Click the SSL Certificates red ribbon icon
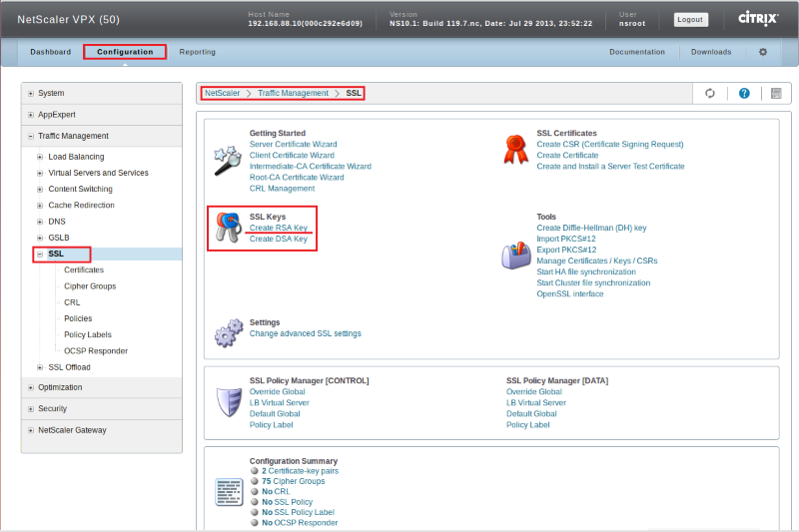799x532 pixels. pyautogui.click(x=515, y=150)
